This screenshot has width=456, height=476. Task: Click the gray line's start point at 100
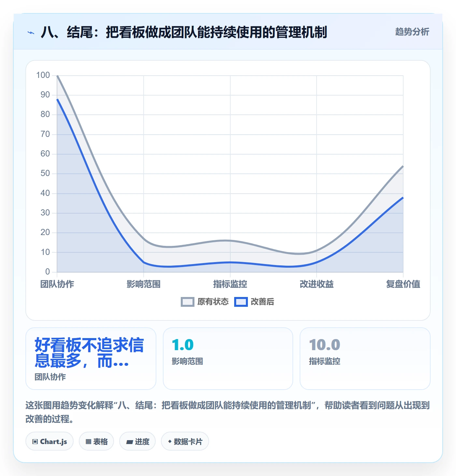[x=57, y=76]
